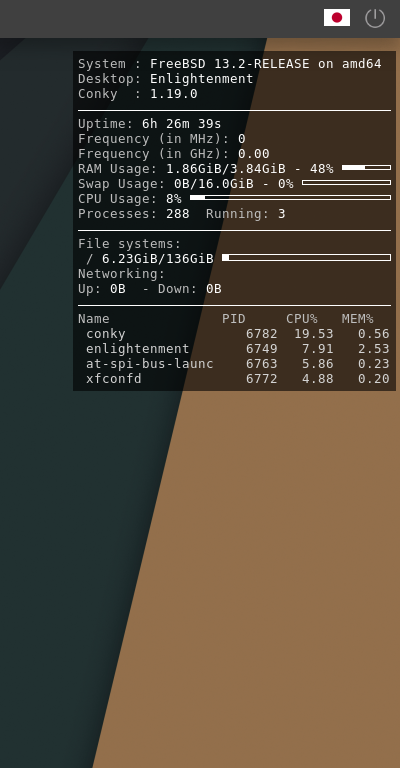This screenshot has height=768, width=400.
Task: Click the Networking Up value
Action: [x=118, y=289]
